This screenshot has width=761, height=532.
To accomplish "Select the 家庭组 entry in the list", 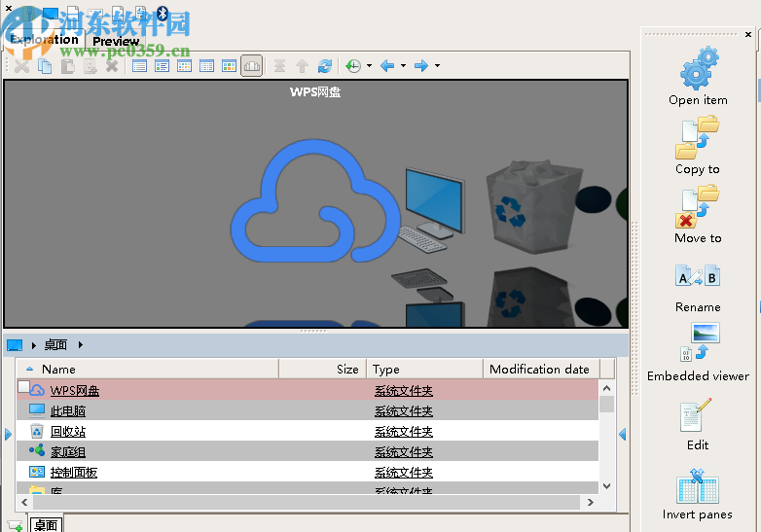I will pyautogui.click(x=68, y=452).
